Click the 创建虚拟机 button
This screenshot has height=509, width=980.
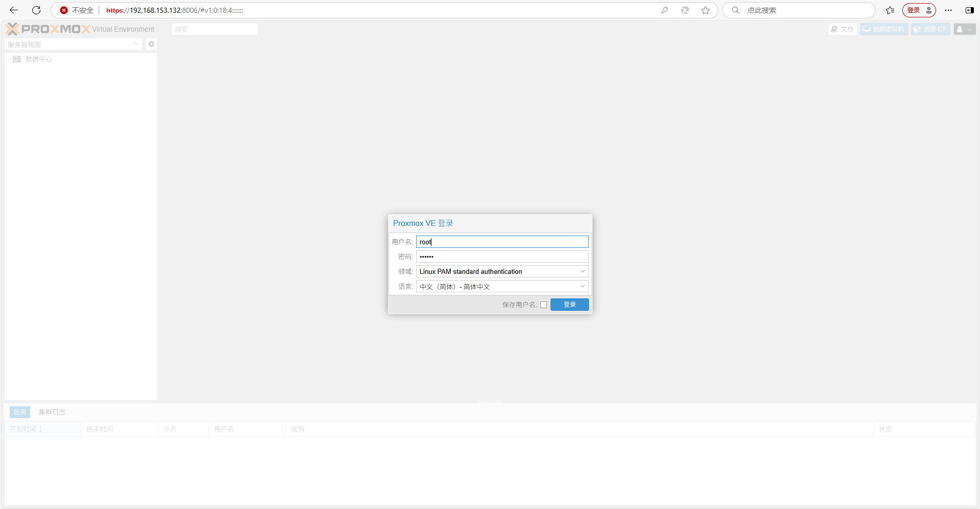pos(884,29)
